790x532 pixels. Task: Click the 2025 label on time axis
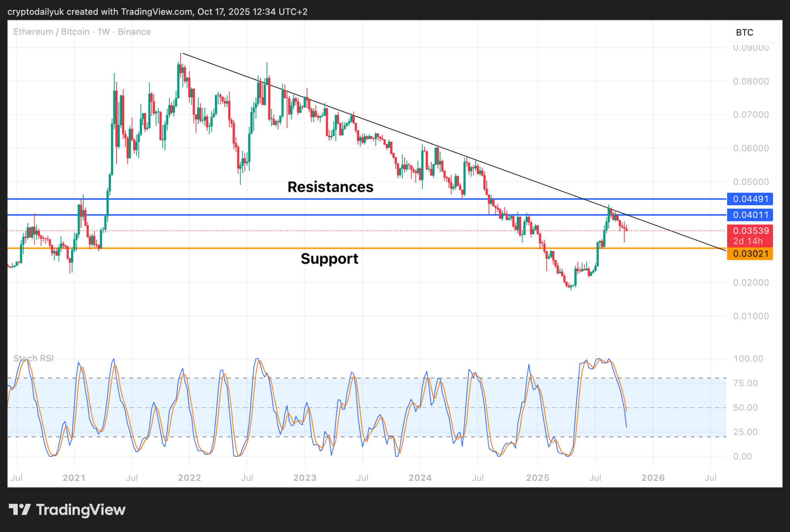point(538,478)
